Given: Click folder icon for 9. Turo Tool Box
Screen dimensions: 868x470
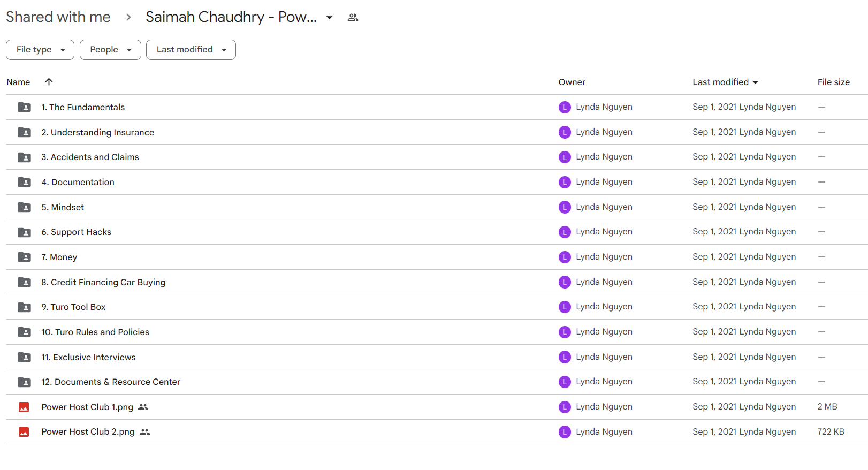Looking at the screenshot, I should [24, 307].
